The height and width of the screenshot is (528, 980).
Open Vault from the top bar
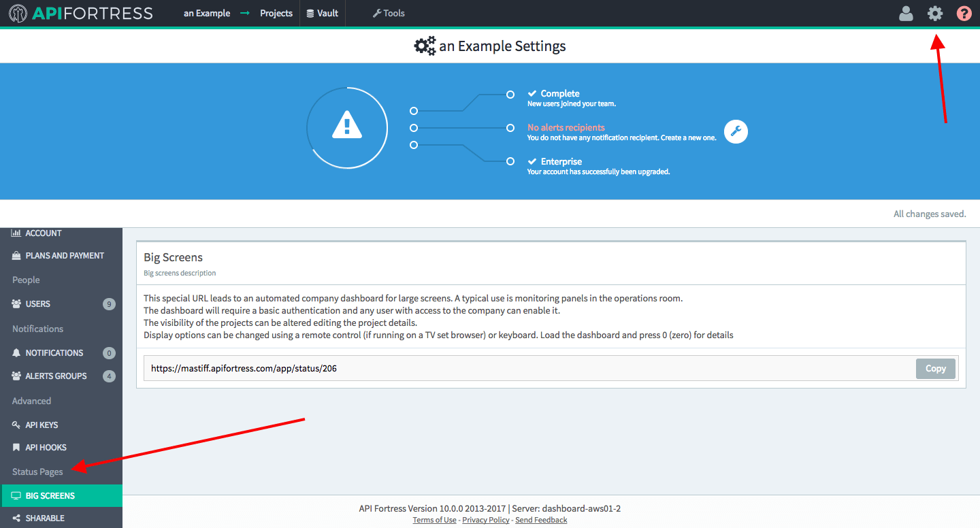tap(322, 13)
